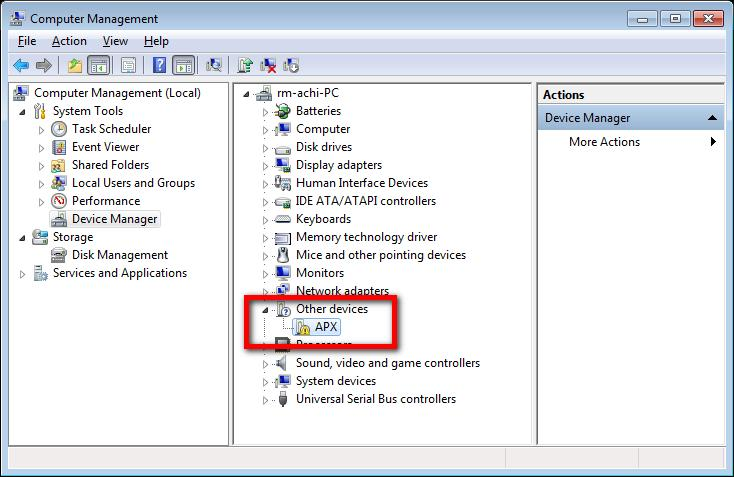
Task: Select the Sound, video and game controllers icon
Action: [282, 363]
